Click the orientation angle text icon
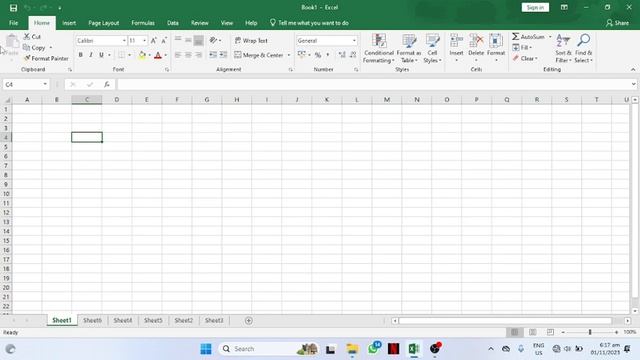Screen dimensions: 640x360 tap(213, 40)
